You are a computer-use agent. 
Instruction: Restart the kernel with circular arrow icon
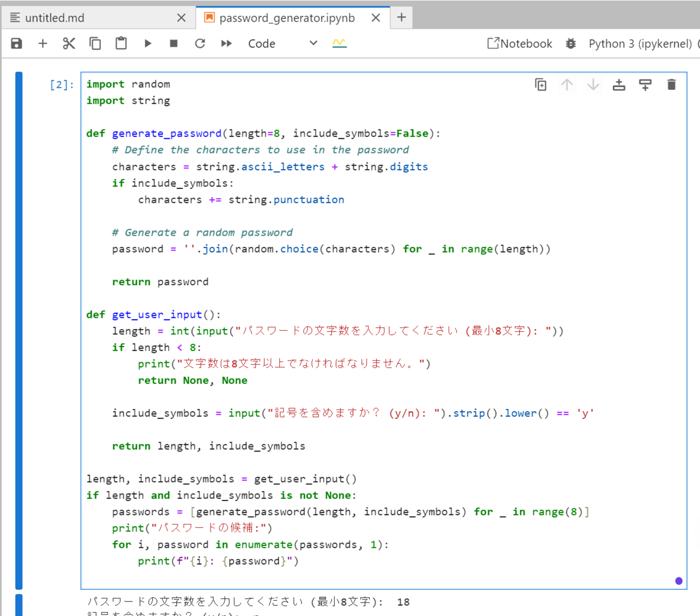point(200,43)
